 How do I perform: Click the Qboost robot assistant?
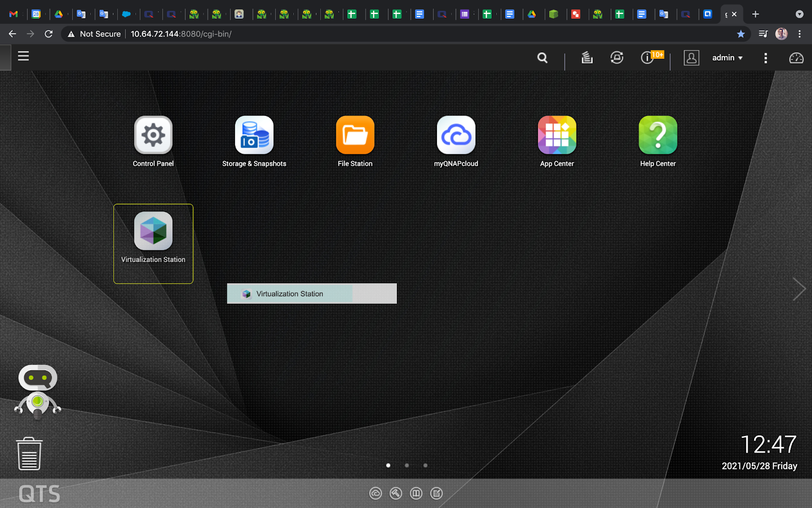pyautogui.click(x=38, y=392)
